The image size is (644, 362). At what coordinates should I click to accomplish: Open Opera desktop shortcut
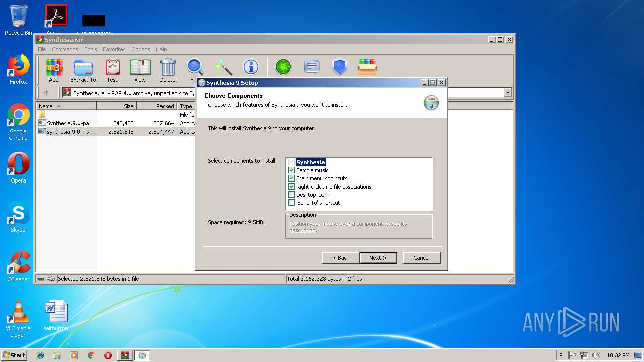(x=18, y=167)
